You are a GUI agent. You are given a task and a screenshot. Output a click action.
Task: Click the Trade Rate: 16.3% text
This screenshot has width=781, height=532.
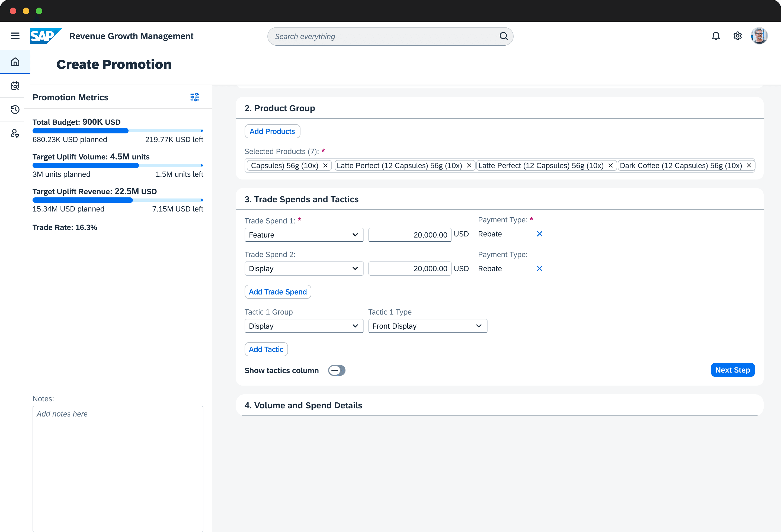65,227
